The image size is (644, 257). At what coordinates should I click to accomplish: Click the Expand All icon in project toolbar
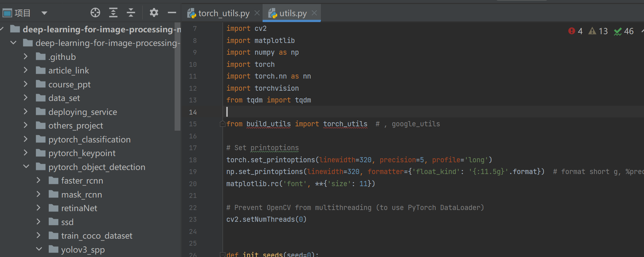click(x=113, y=13)
